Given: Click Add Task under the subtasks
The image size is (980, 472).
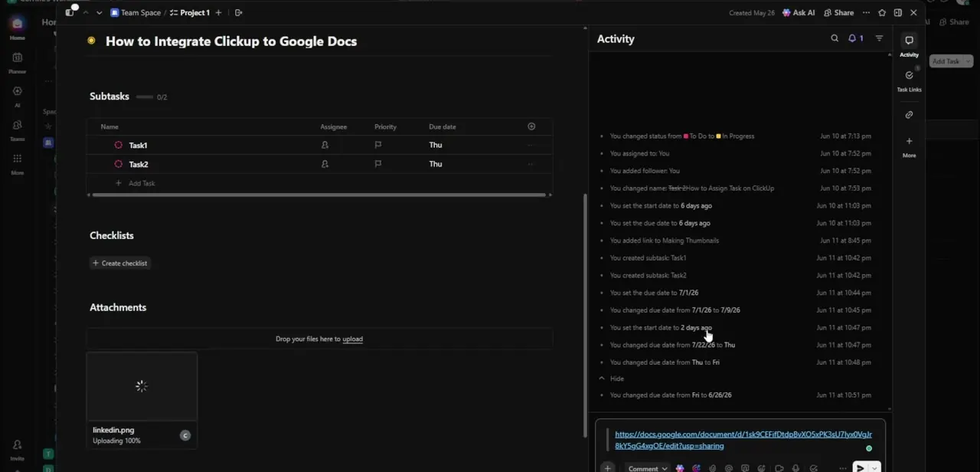Looking at the screenshot, I should (x=136, y=183).
